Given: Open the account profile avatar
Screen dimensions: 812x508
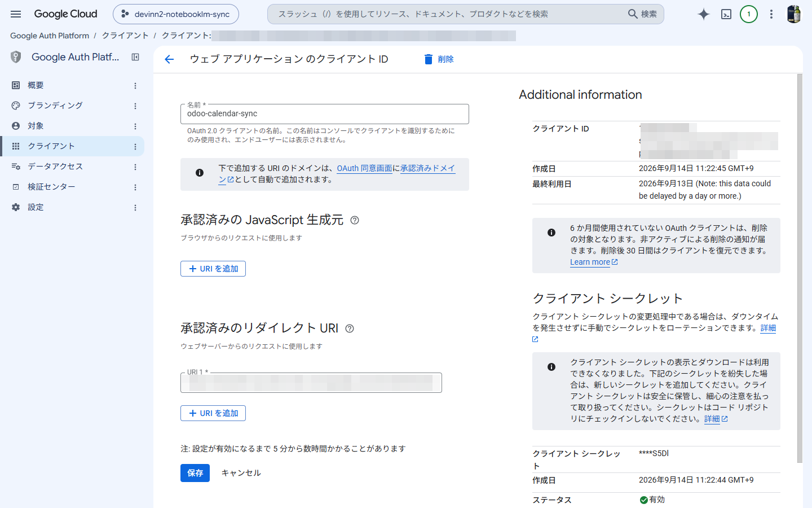Looking at the screenshot, I should [794, 14].
